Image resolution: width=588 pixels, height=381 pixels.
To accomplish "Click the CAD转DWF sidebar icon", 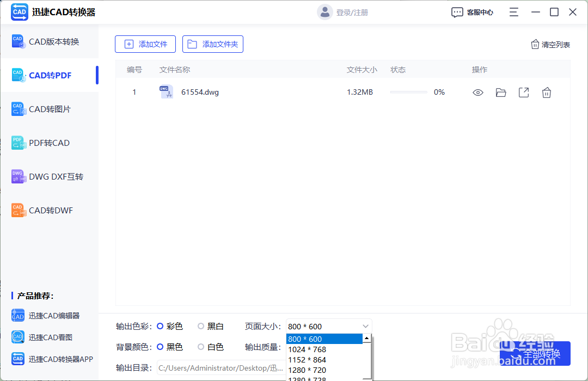I will point(19,211).
